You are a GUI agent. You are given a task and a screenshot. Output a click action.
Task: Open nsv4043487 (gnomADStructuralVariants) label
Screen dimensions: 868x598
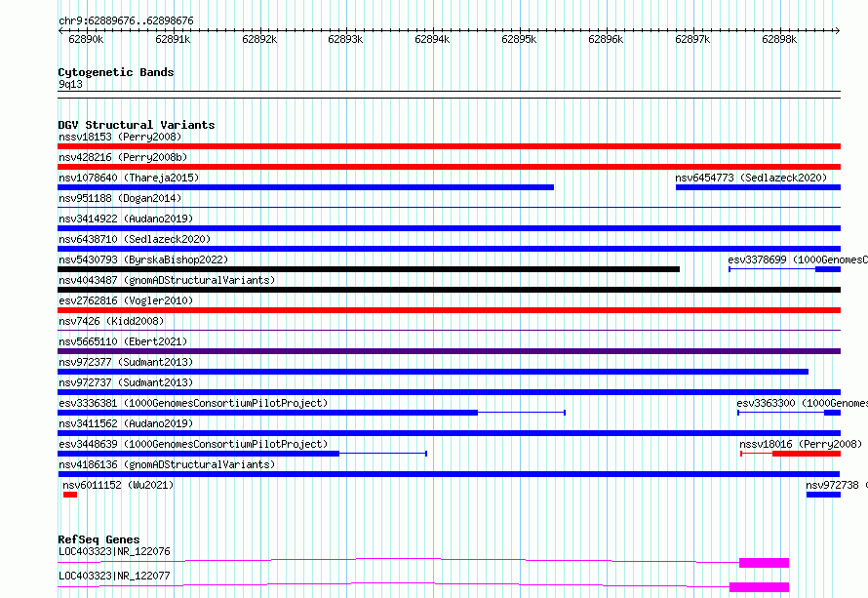tap(167, 280)
